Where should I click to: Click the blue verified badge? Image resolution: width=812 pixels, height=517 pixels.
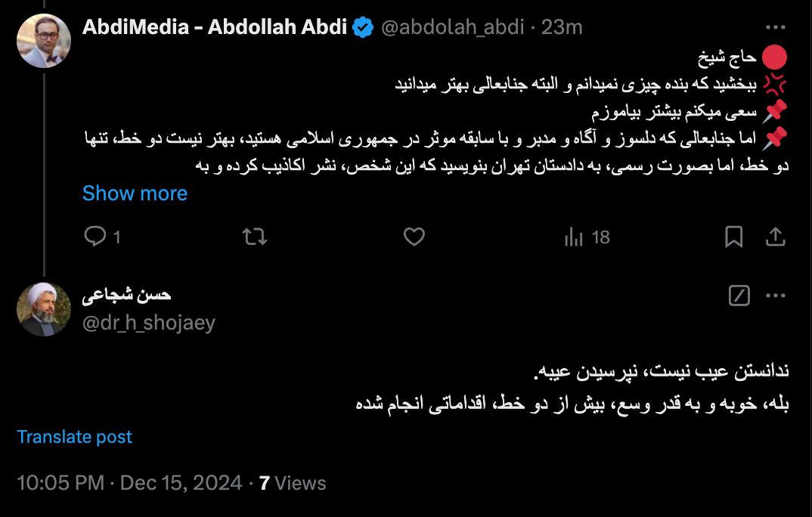363,27
